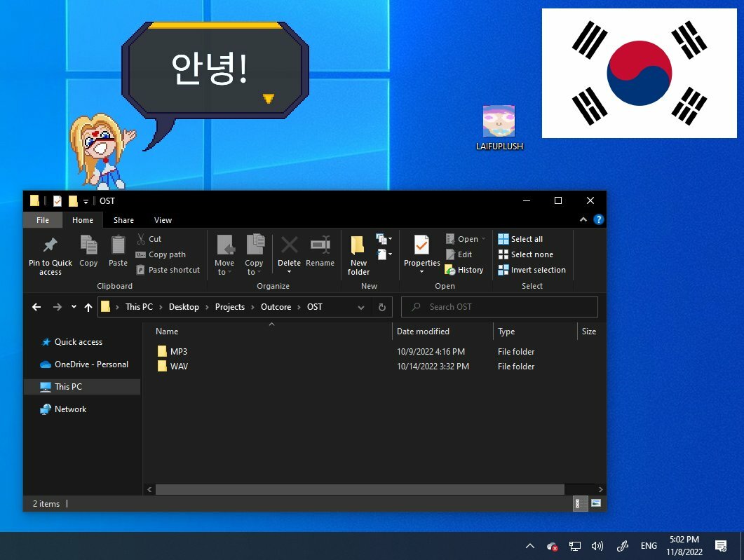Screen dimensions: 744x560
Task: Click new folder icon in title bar
Action: tap(73, 201)
